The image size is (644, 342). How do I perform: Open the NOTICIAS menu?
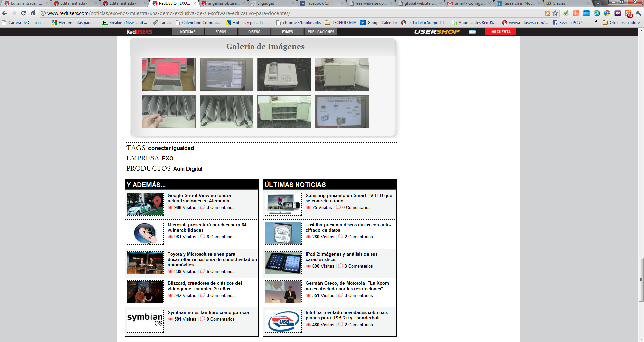tap(188, 32)
